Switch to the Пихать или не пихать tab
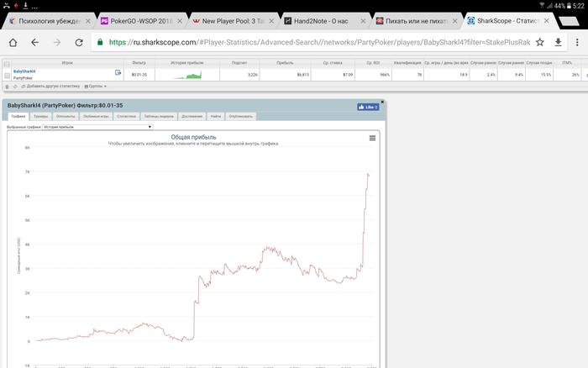This screenshot has width=588, height=368. [x=417, y=21]
